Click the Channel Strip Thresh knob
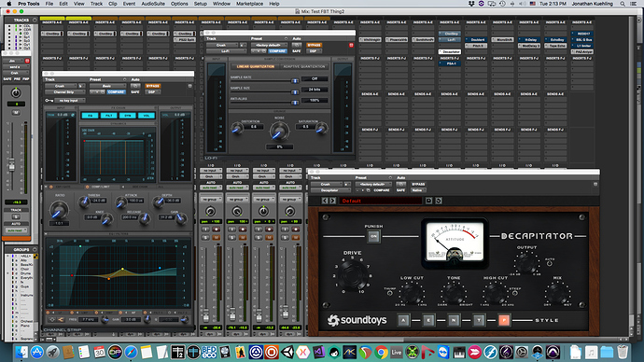644x362 pixels. pyautogui.click(x=84, y=202)
